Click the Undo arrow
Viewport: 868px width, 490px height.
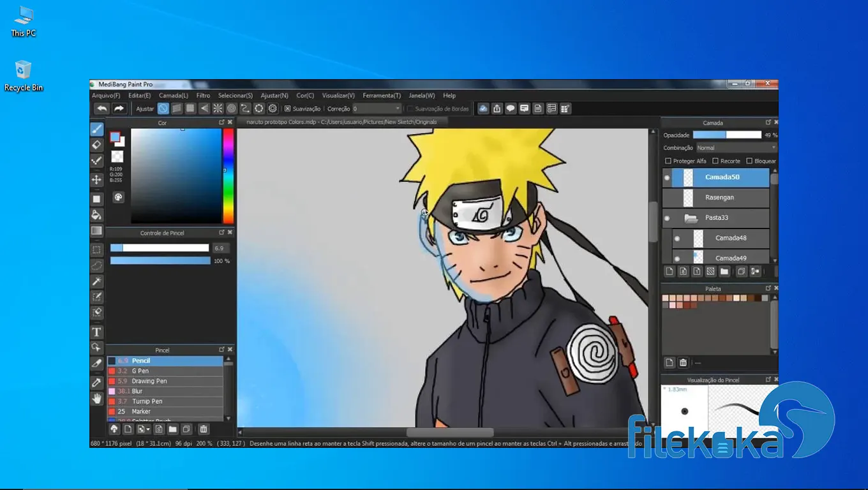coord(101,108)
